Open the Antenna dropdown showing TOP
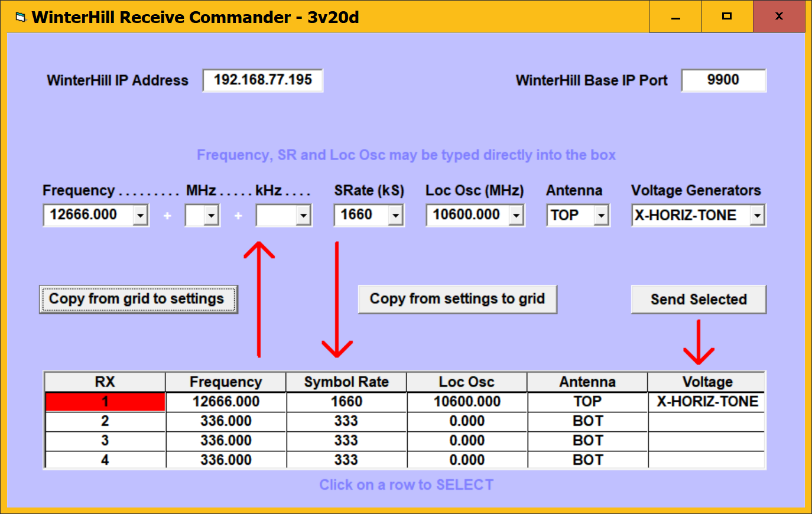Viewport: 812px width, 514px height. 601,216
